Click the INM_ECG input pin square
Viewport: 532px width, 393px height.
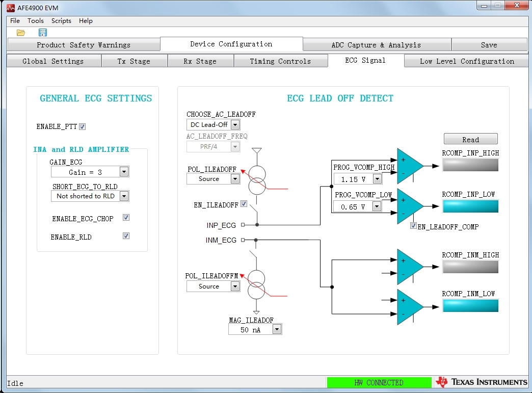(243, 240)
